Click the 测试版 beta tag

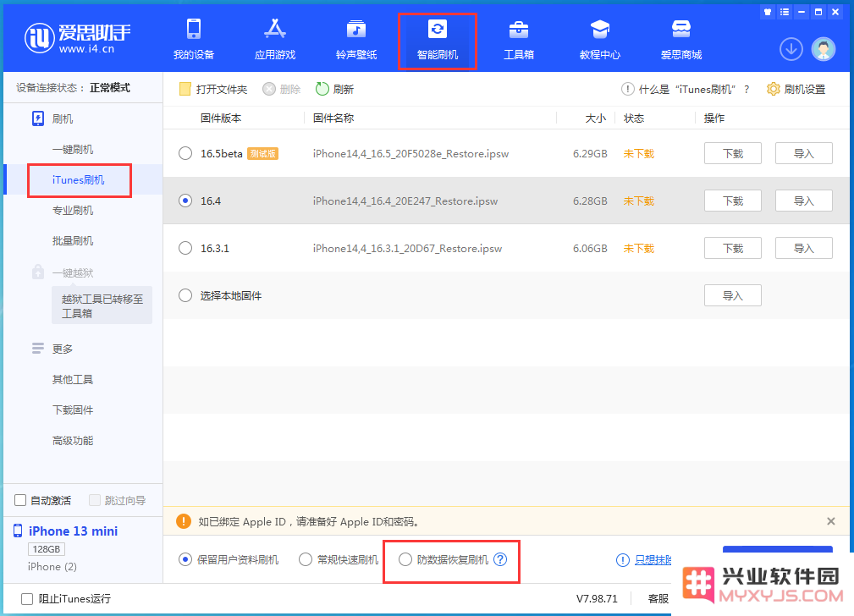(262, 154)
